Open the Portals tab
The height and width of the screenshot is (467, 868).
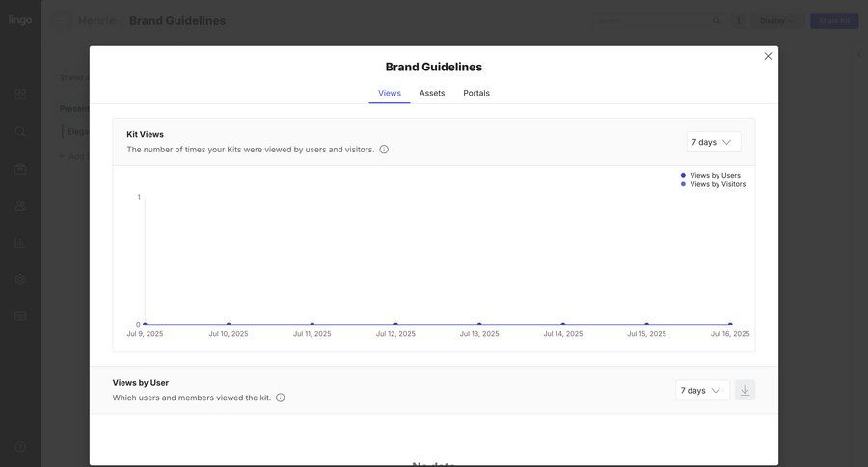476,93
